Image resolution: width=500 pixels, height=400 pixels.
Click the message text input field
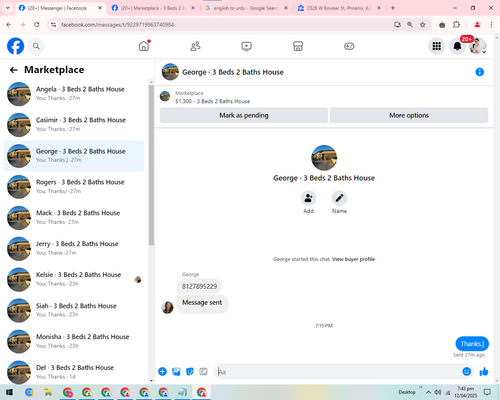pos(338,372)
